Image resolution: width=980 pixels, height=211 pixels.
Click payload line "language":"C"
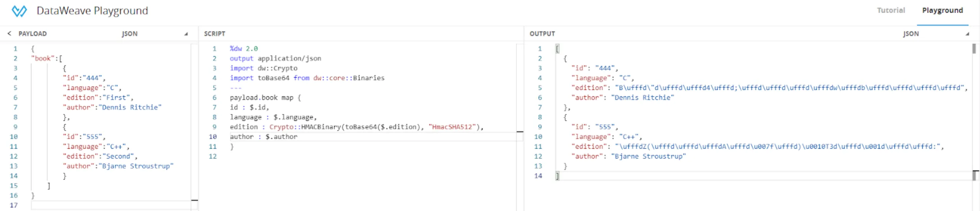coord(92,88)
